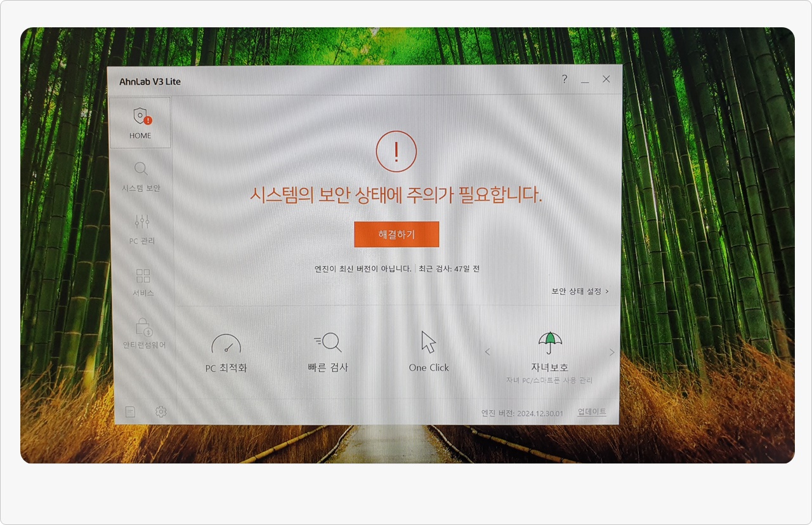
Task: Click the help question mark icon
Action: point(565,79)
